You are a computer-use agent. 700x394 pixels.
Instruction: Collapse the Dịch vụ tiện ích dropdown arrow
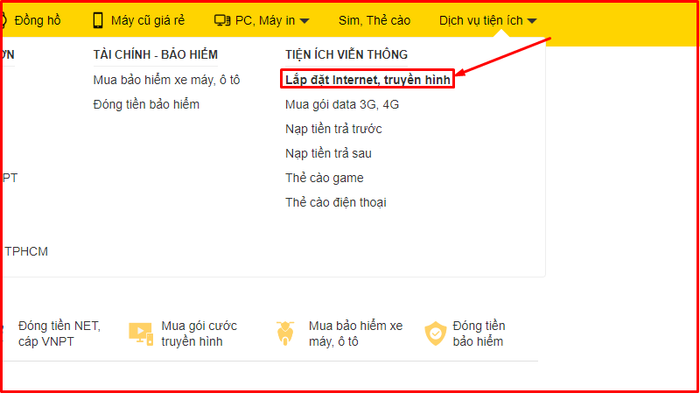coord(532,21)
